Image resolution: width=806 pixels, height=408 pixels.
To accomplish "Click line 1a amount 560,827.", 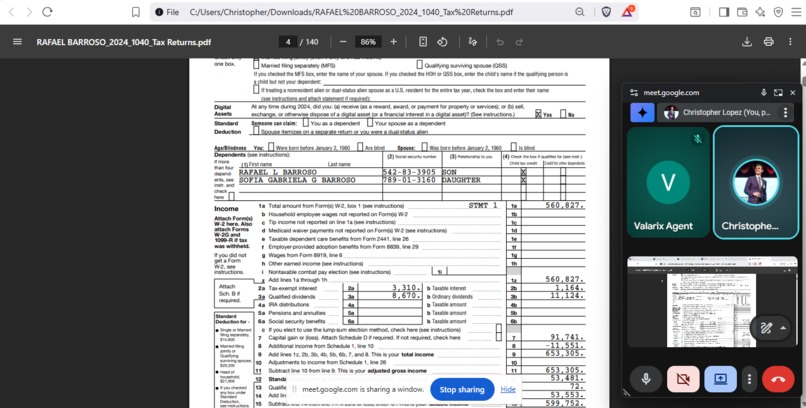I will (x=564, y=205).
